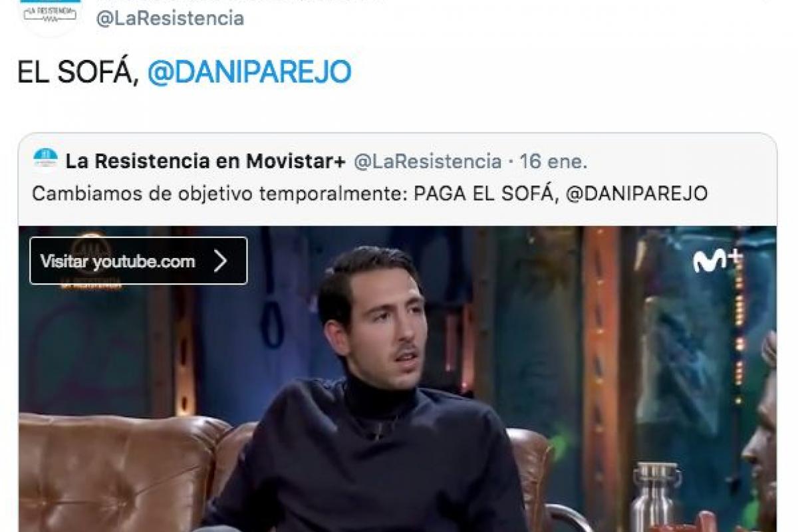Open 'La Resistencia en Movistar+' quoted author name
The width and height of the screenshot is (798, 532).
pyautogui.click(x=206, y=161)
